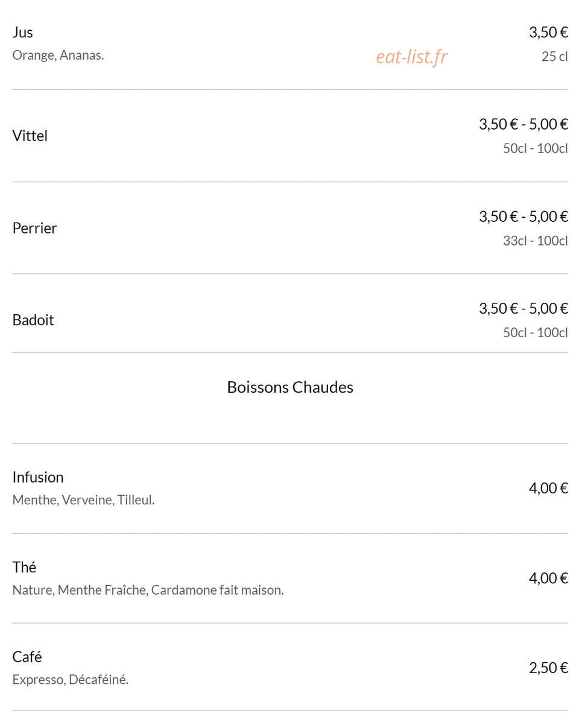This screenshot has width=579, height=728.
Task: Click the Jus price 3,50 €
Action: click(x=549, y=33)
